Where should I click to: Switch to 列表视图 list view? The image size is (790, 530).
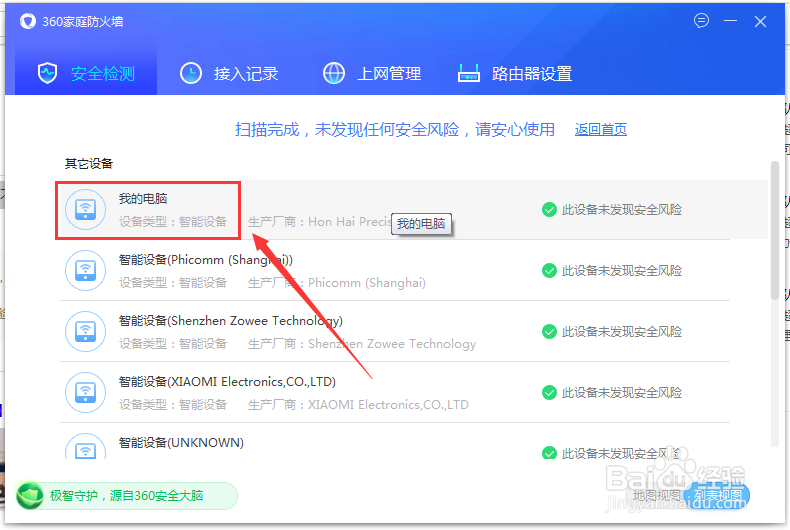pos(717,496)
